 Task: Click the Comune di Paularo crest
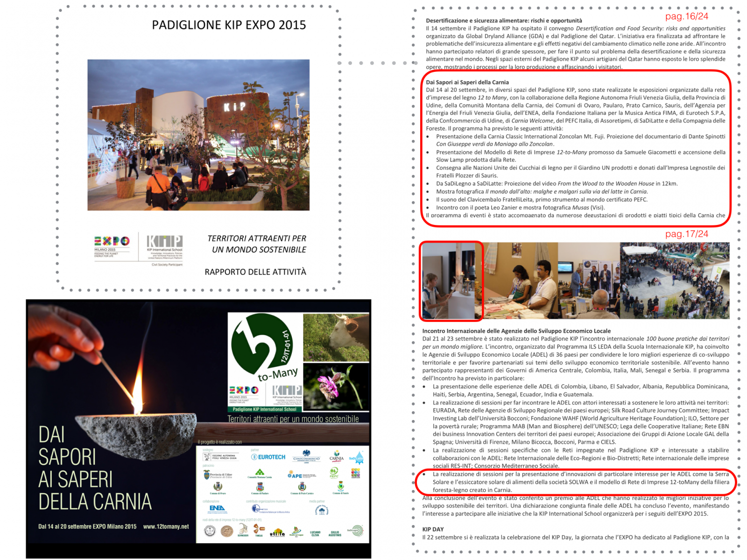260,488
